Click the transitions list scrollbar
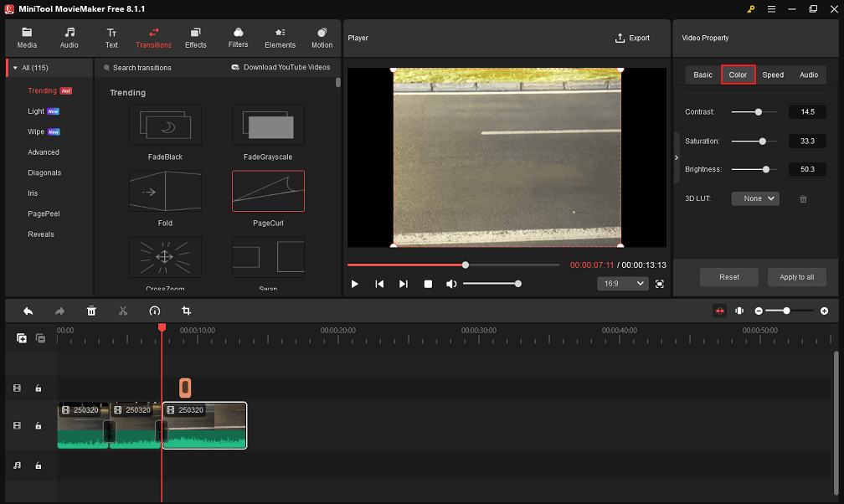 (338, 82)
